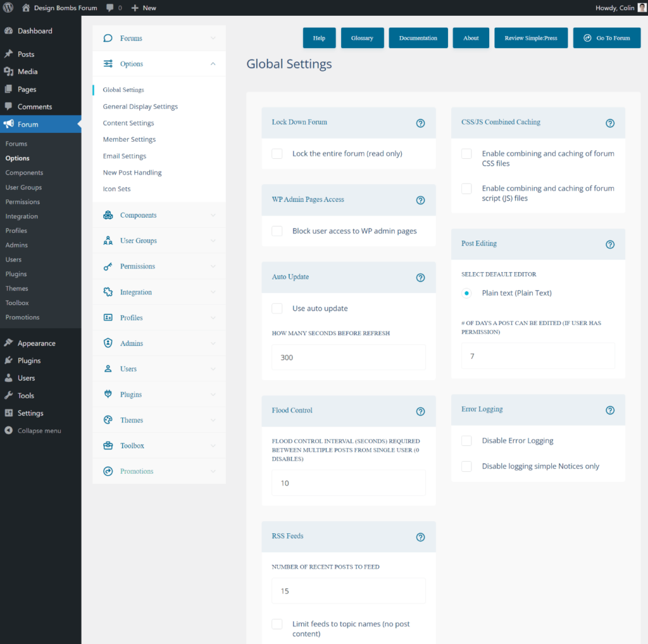Click the plus icon next to New

(x=135, y=8)
